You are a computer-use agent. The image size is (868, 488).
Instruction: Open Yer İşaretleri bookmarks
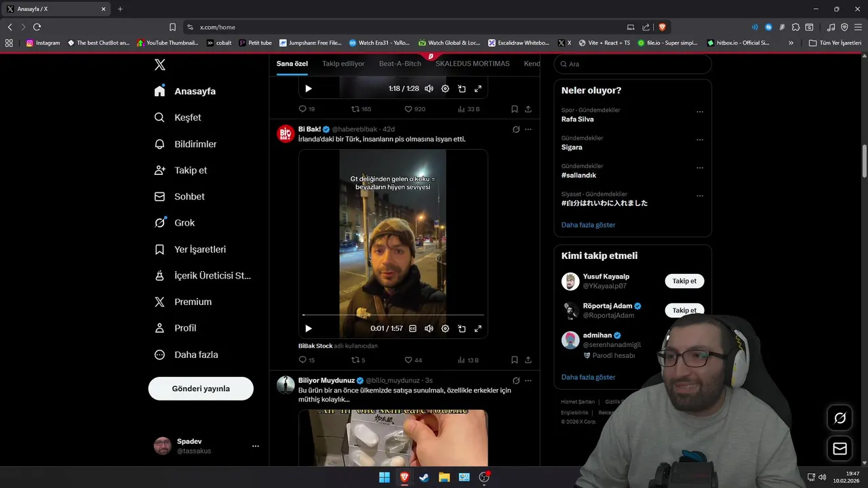[x=191, y=249]
